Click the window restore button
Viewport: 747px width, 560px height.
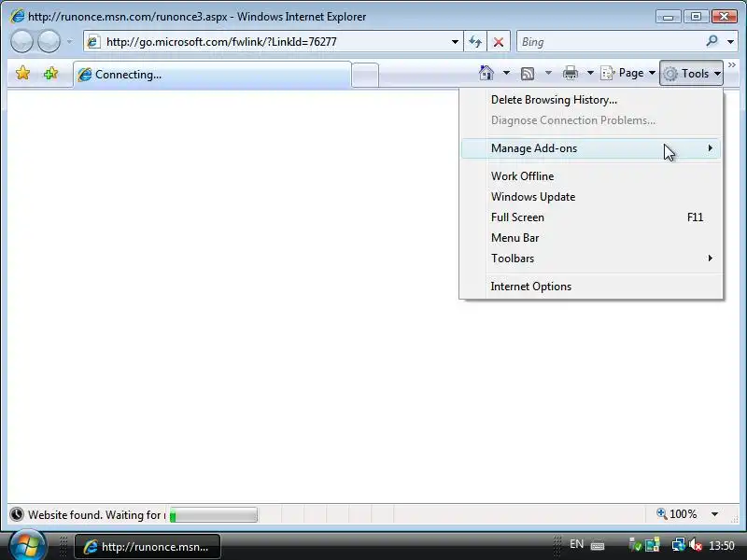click(696, 17)
